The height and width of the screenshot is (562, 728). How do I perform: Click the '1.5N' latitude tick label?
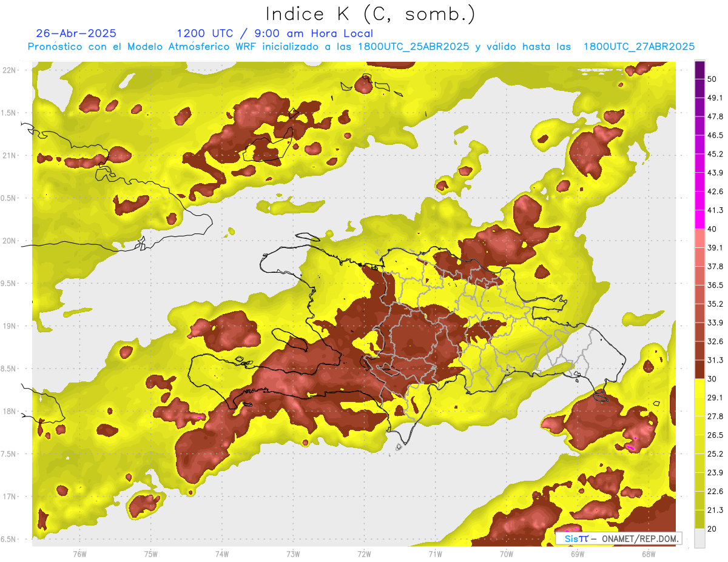(9, 113)
